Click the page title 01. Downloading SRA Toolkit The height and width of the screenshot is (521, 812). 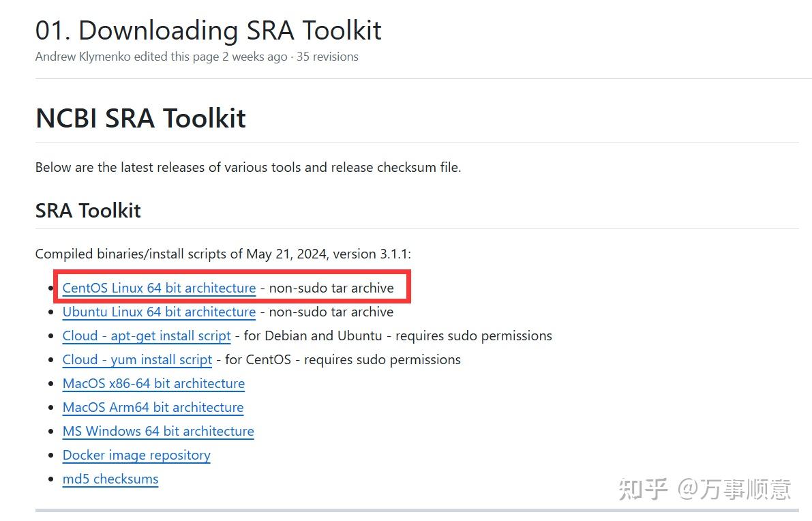coord(208,30)
